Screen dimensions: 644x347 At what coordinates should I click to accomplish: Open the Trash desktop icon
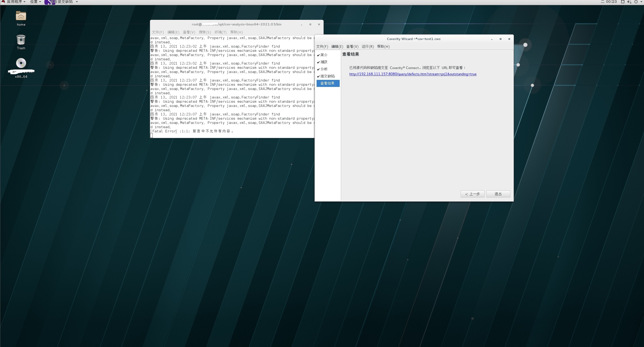click(x=21, y=40)
